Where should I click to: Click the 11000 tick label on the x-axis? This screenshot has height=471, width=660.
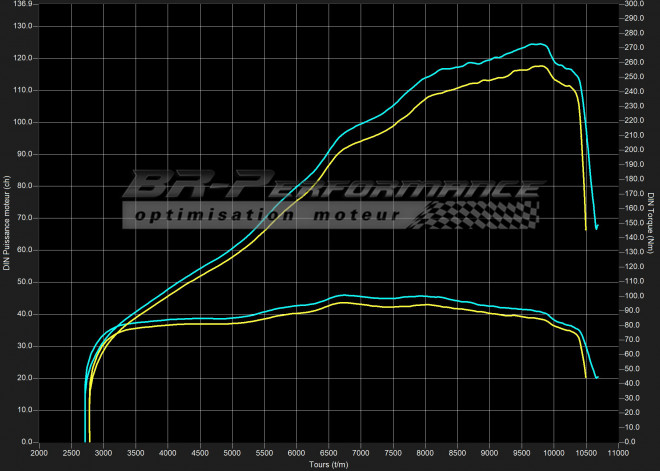[619, 452]
